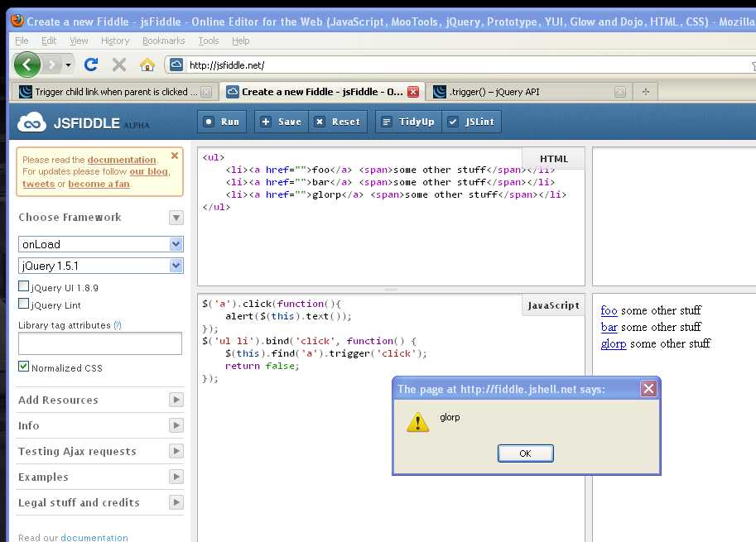Click the glorp link in the result pane
The height and width of the screenshot is (542, 756).
pos(613,343)
